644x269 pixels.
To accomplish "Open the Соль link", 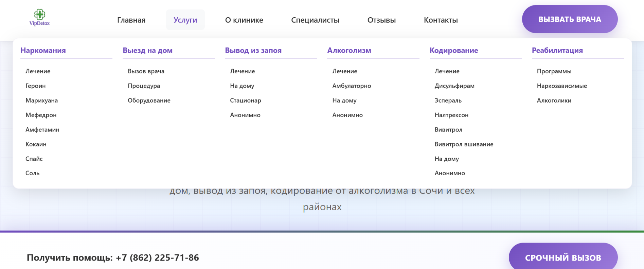I will click(33, 173).
